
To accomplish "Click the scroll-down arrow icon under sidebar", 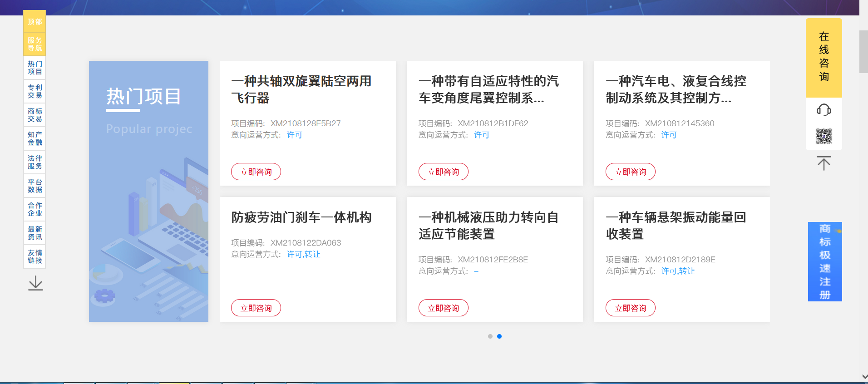I will (x=35, y=284).
